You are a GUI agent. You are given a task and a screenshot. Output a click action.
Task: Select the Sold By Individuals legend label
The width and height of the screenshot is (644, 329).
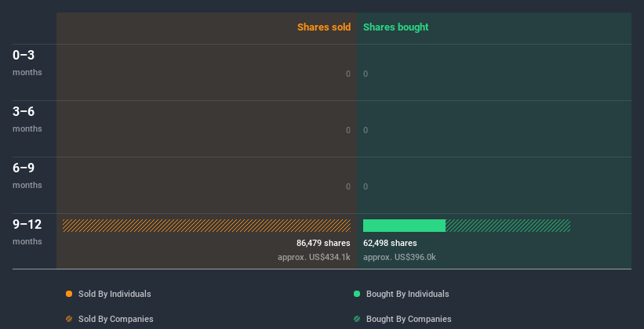[x=115, y=294]
